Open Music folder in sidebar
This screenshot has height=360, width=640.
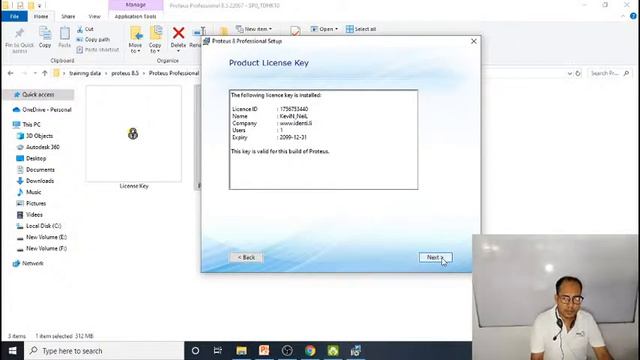click(x=29, y=192)
